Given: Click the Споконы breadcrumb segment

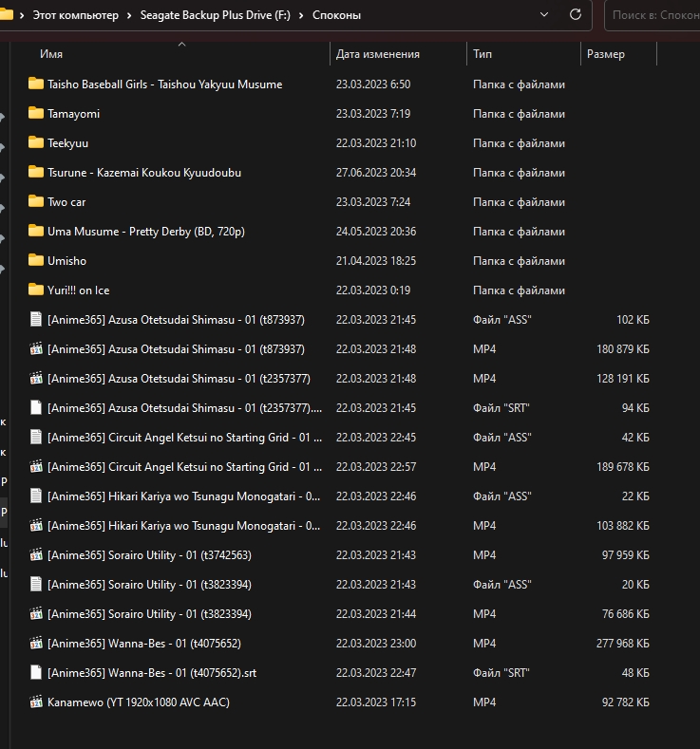Looking at the screenshot, I should pos(336,15).
